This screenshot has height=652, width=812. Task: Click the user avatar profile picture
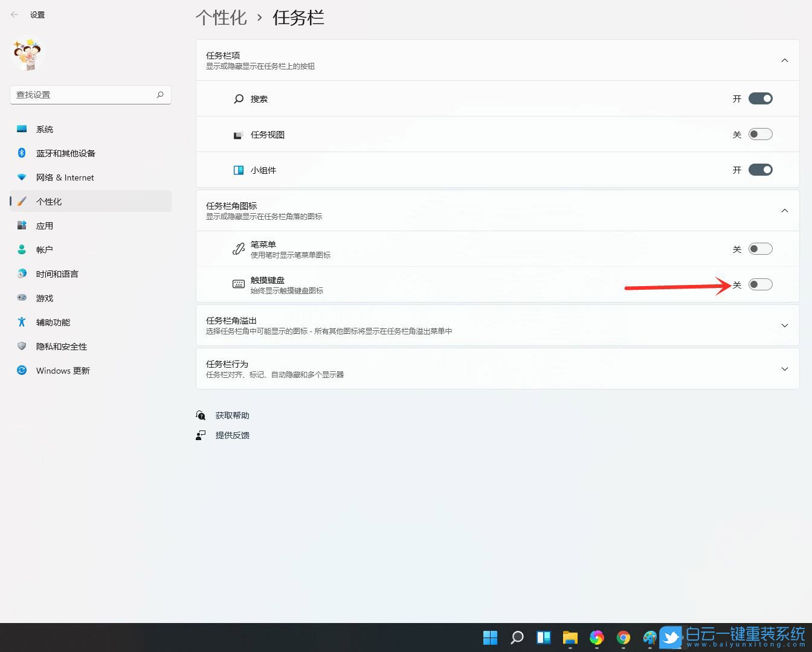27,54
